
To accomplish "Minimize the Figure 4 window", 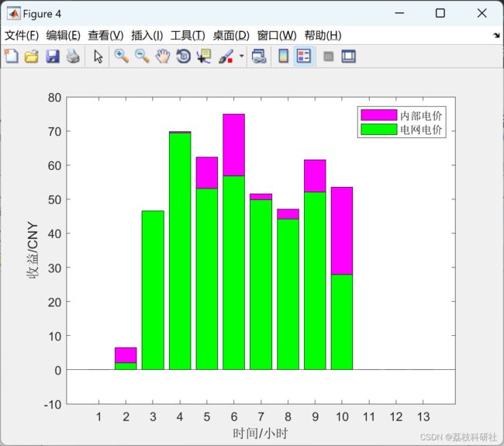I will (x=399, y=13).
